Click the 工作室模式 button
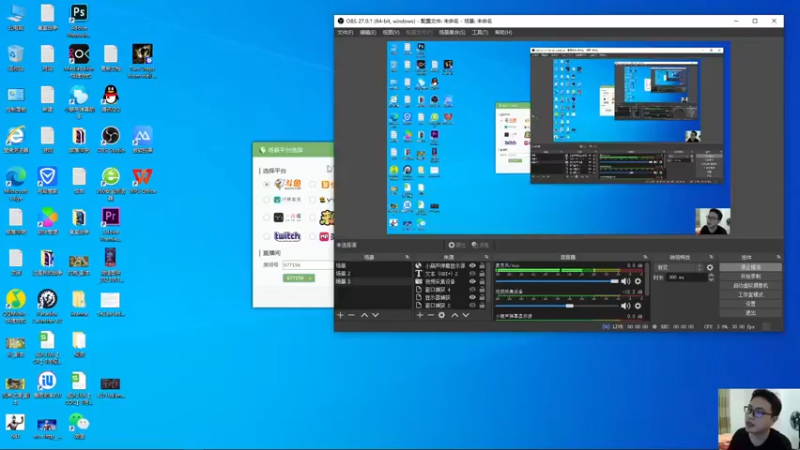The height and width of the screenshot is (450, 800). click(x=750, y=295)
